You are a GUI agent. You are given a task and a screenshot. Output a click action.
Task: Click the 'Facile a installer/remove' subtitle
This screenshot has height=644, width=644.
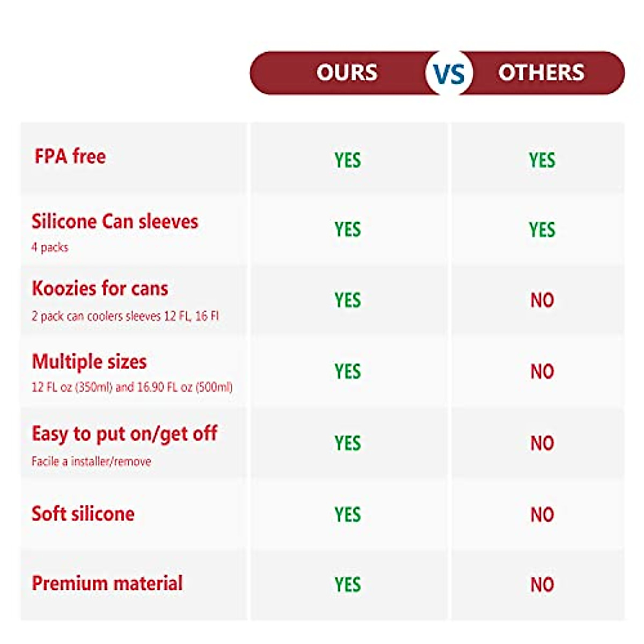(91, 462)
